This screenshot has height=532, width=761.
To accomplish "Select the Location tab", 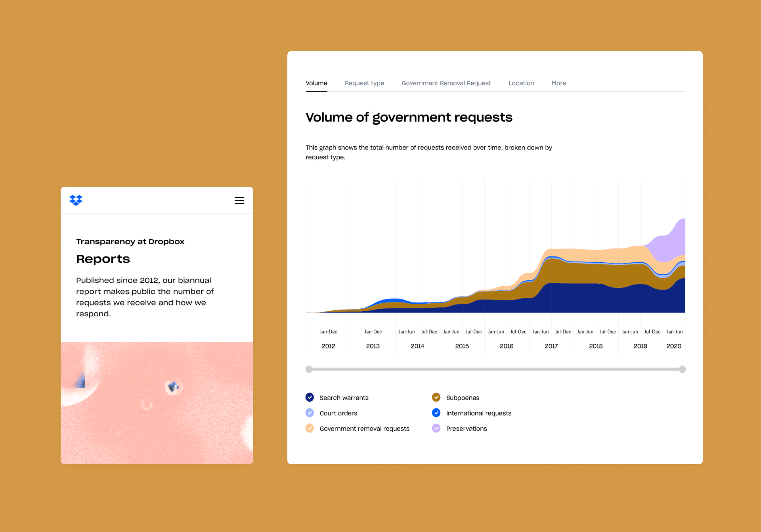I will (x=521, y=83).
